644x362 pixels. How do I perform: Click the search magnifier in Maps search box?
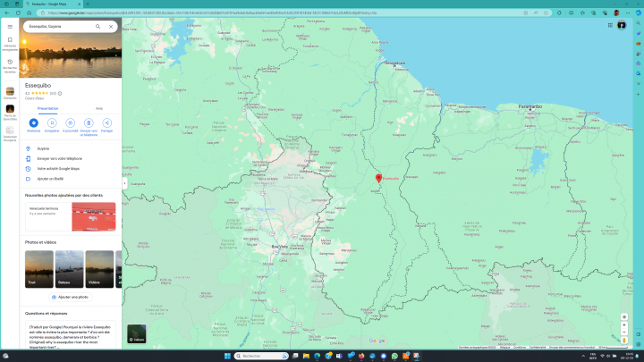[x=97, y=26]
